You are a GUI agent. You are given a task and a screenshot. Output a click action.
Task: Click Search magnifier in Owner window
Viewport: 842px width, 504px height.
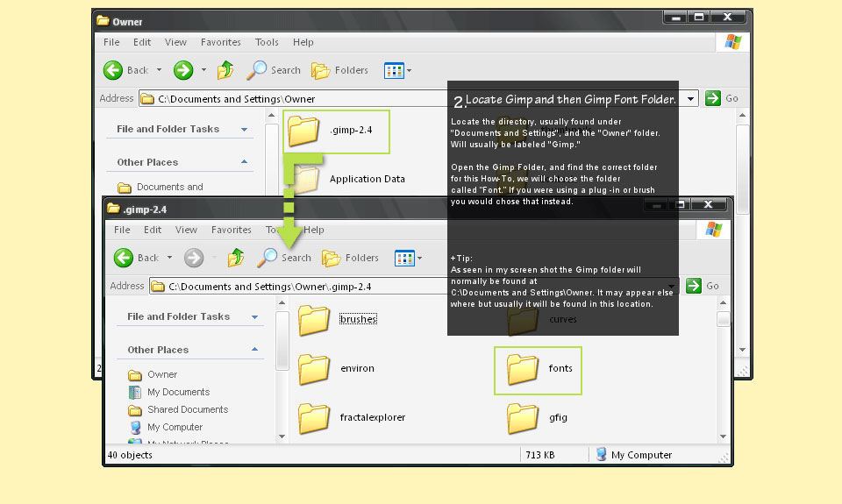pyautogui.click(x=257, y=70)
